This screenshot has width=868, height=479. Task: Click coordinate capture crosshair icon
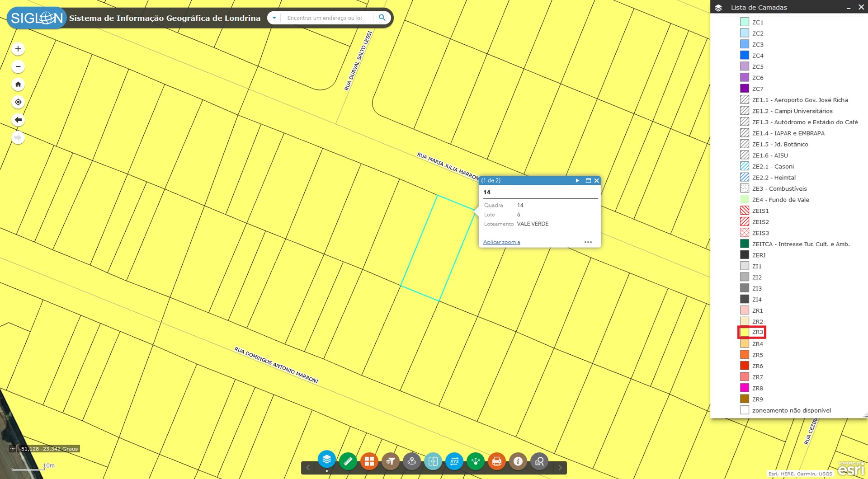pos(13,449)
